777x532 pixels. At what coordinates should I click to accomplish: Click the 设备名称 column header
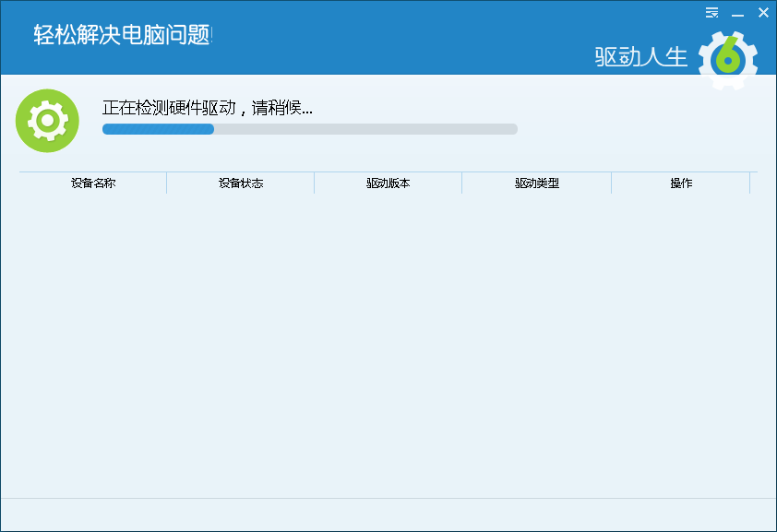pos(93,183)
